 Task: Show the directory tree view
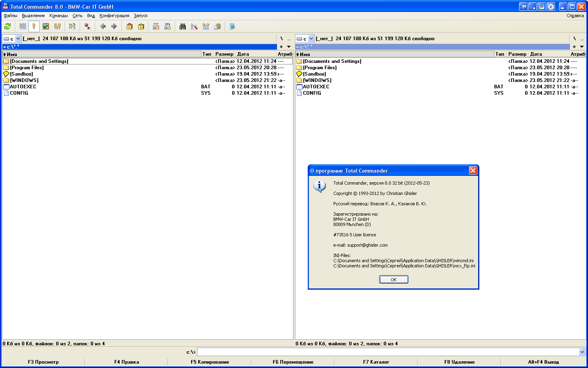click(x=57, y=26)
